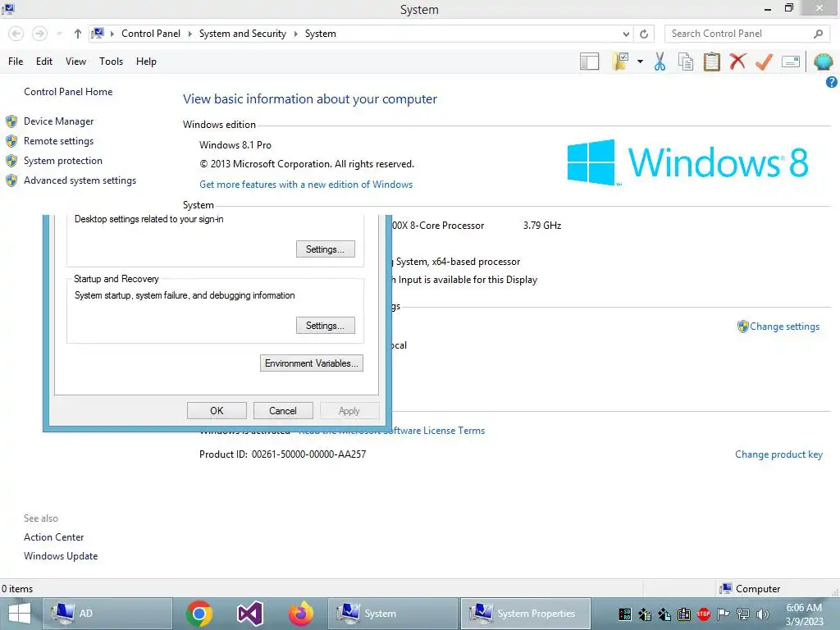The image size is (840, 630).
Task: Open the recent locations dropdown arrow
Action: [59, 34]
